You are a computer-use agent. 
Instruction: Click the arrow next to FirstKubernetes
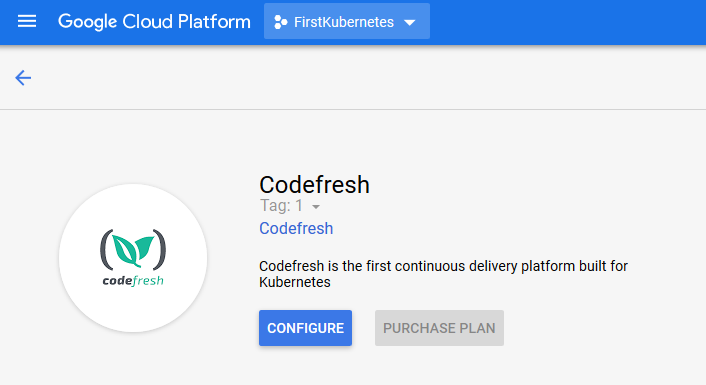tap(409, 23)
